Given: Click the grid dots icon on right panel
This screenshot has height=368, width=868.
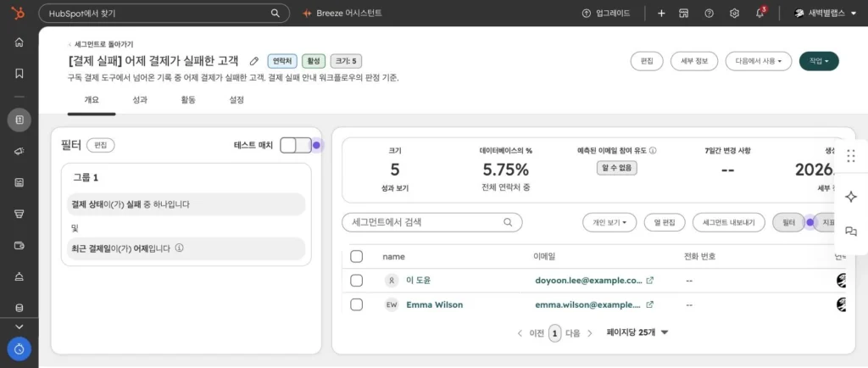Looking at the screenshot, I should [851, 156].
